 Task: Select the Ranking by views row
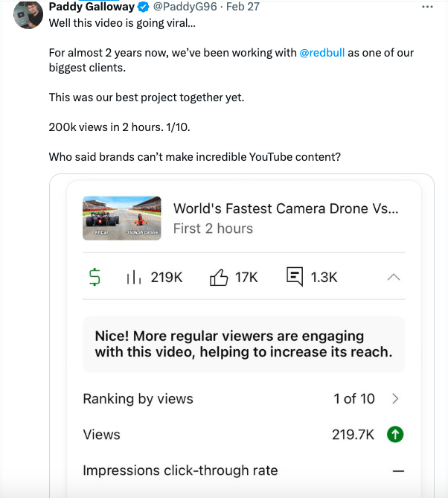[223, 399]
